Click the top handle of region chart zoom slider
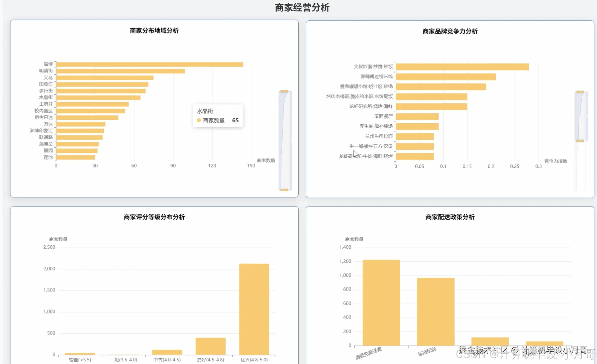This screenshot has width=597, height=364. pos(284,91)
